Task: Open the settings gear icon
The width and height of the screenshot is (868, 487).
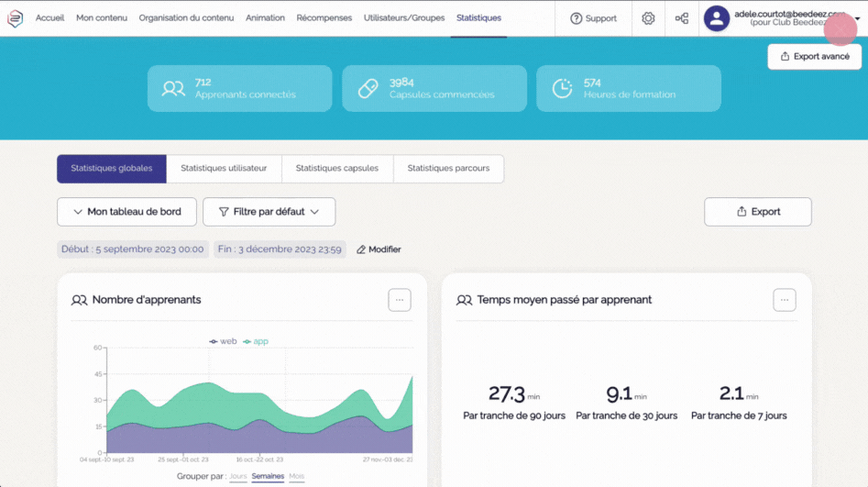Action: click(648, 18)
